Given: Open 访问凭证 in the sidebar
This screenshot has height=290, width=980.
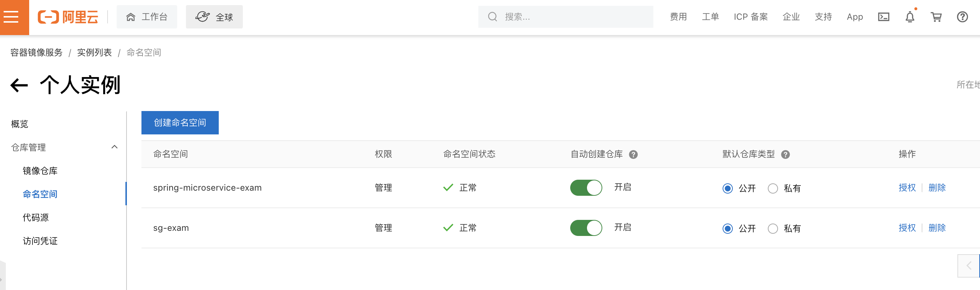Looking at the screenshot, I should (40, 241).
